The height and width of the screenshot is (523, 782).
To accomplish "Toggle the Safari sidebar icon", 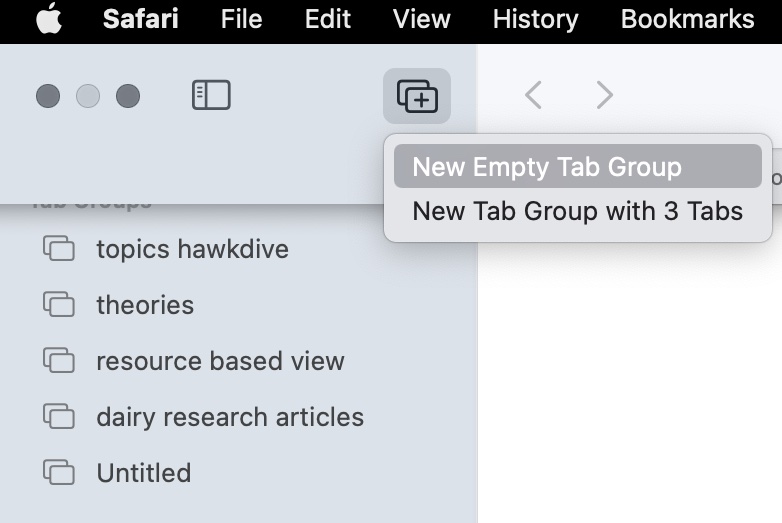I will coord(211,96).
